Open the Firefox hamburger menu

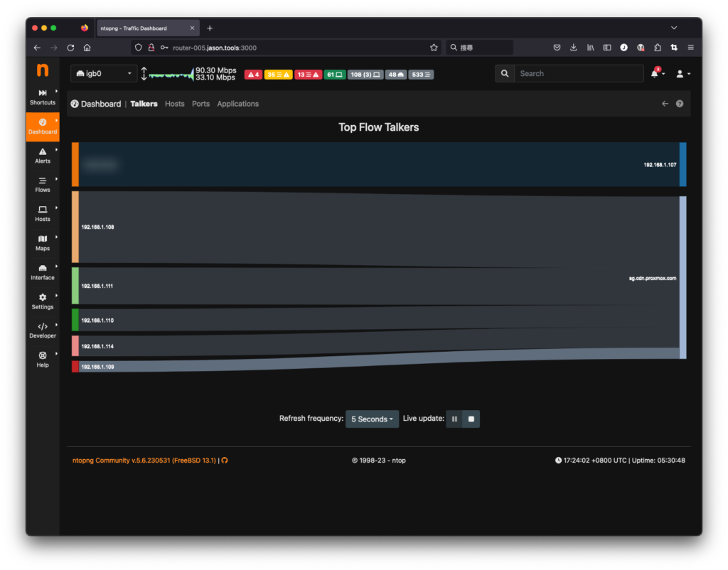tap(690, 48)
